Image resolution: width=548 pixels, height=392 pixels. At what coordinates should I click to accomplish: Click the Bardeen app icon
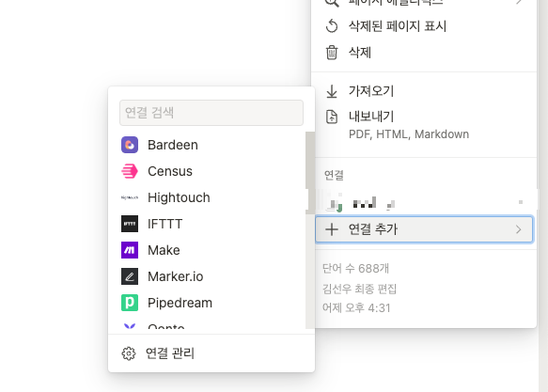pyautogui.click(x=130, y=145)
